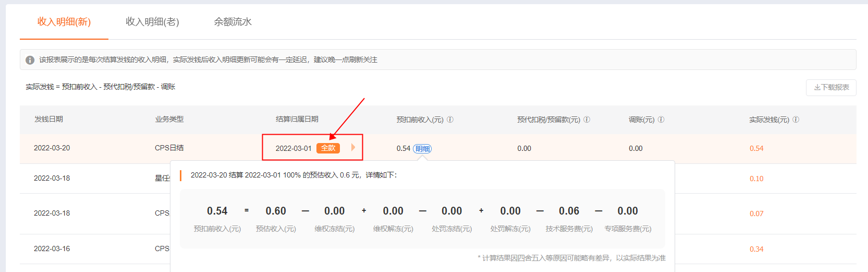
Task: Click the 明细 link beside 0.54
Action: pos(422,149)
